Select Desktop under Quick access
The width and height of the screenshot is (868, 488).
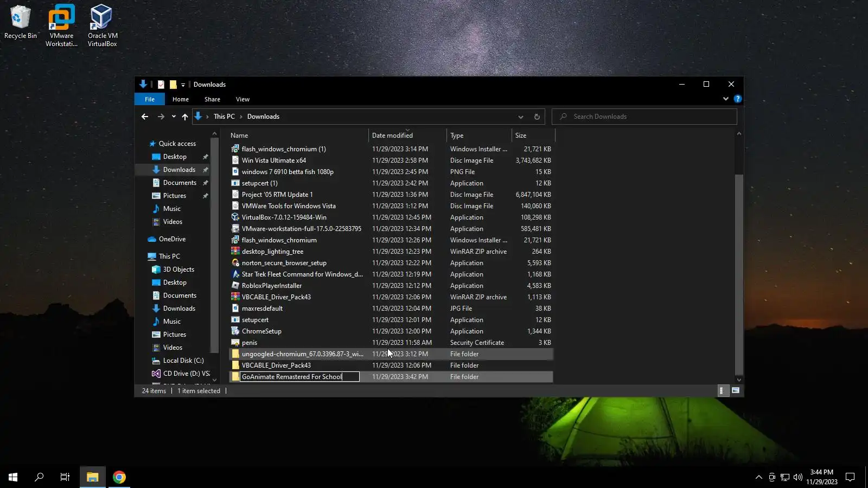tap(175, 157)
